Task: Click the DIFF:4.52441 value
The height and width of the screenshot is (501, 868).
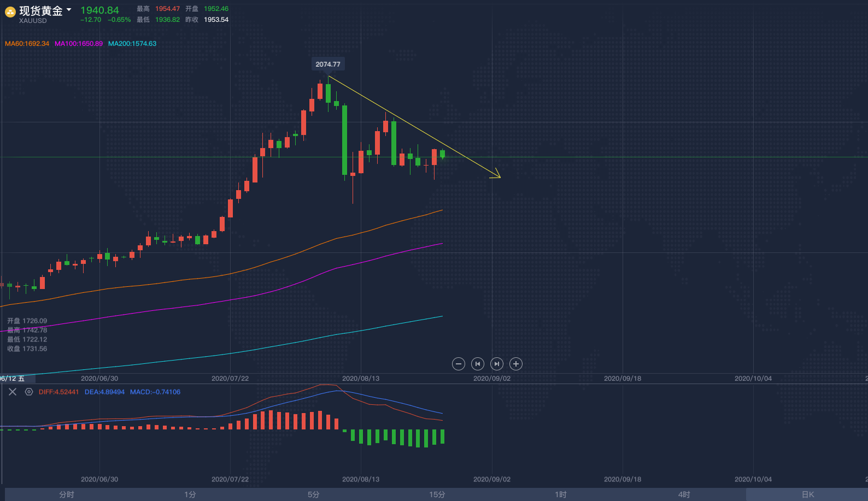Action: (58, 392)
